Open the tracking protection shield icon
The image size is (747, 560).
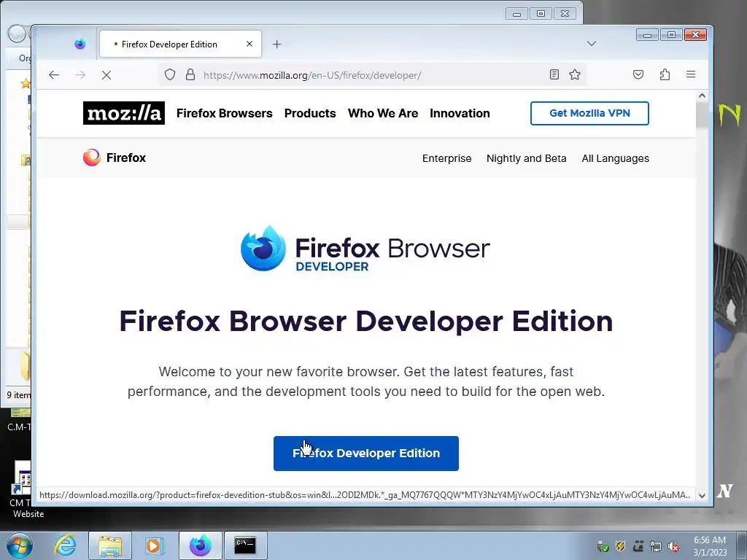point(170,75)
